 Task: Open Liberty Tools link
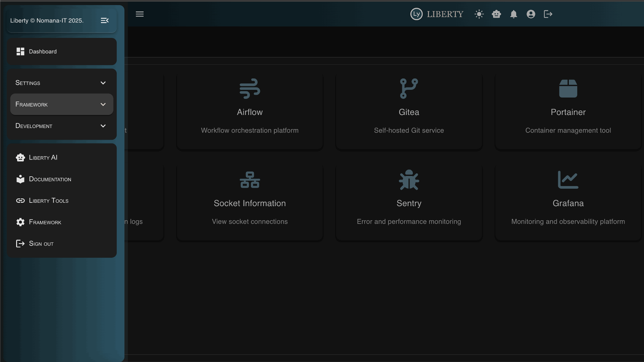[x=48, y=201]
